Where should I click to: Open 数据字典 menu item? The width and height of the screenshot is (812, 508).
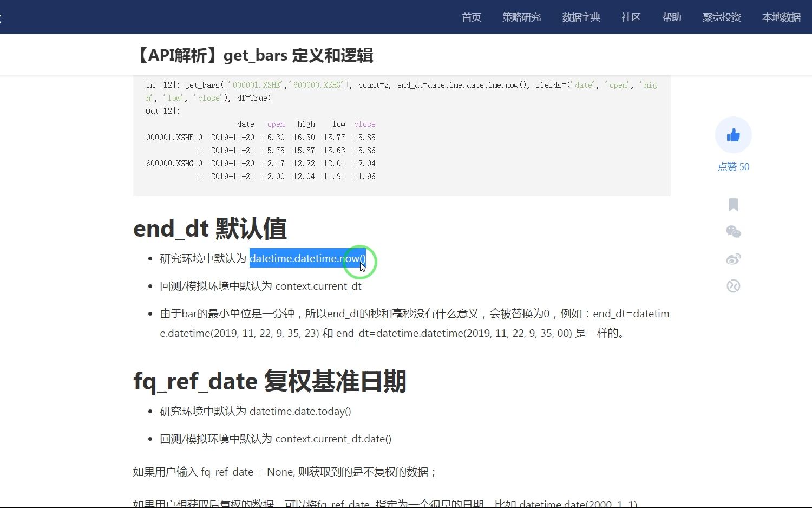pos(581,17)
